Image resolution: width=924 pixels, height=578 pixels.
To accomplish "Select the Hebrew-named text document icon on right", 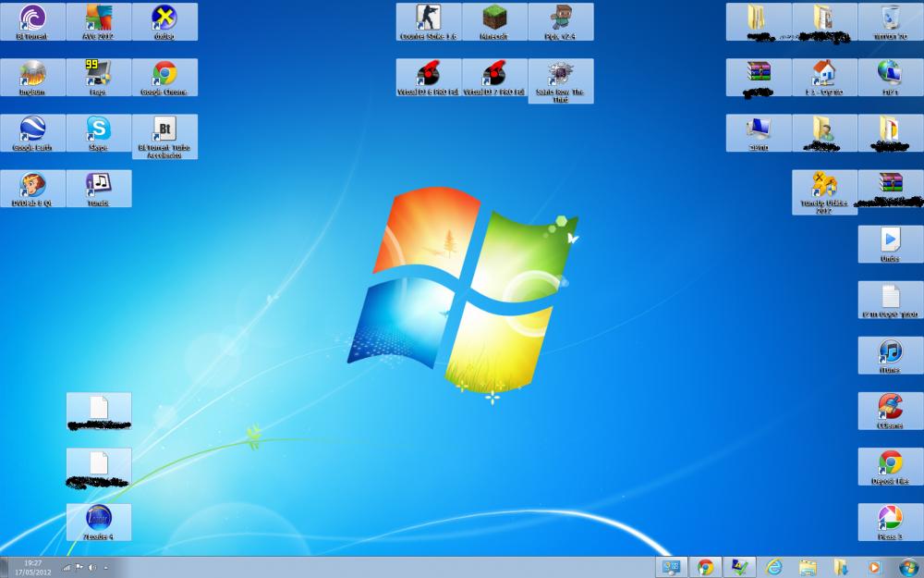I will pos(891,300).
